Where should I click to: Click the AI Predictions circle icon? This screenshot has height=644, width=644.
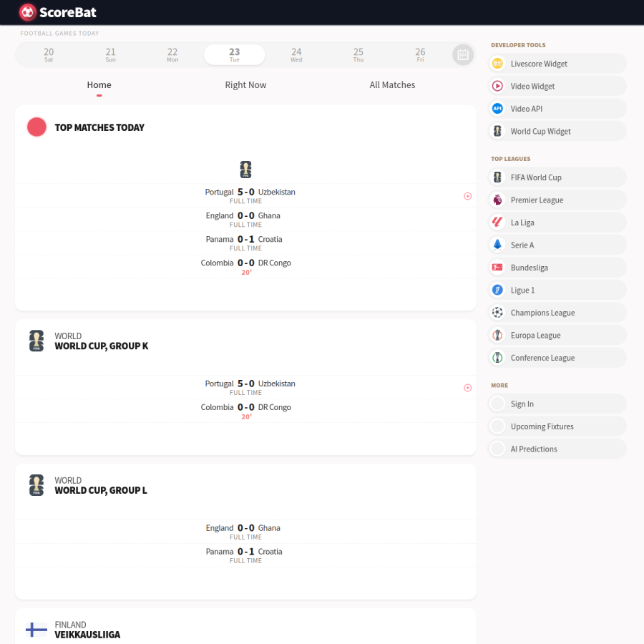(x=497, y=449)
